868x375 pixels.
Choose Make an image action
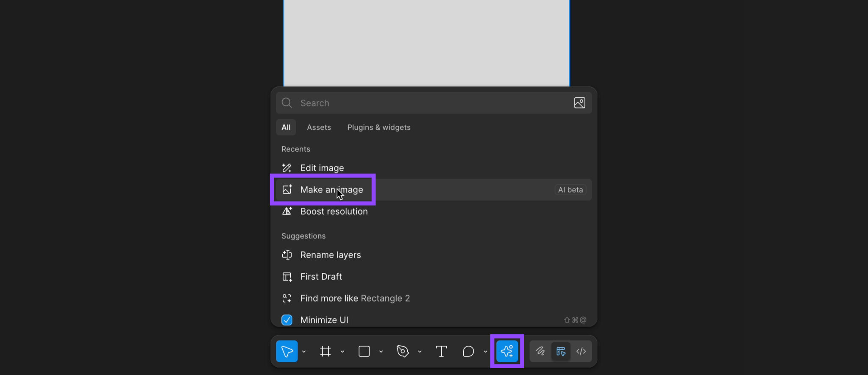(331, 190)
